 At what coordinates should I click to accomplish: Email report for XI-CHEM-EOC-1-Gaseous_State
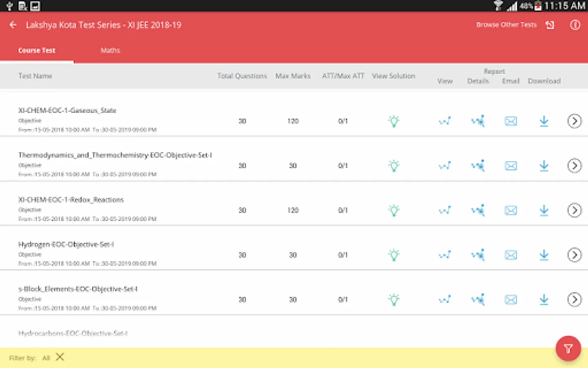[x=511, y=121]
